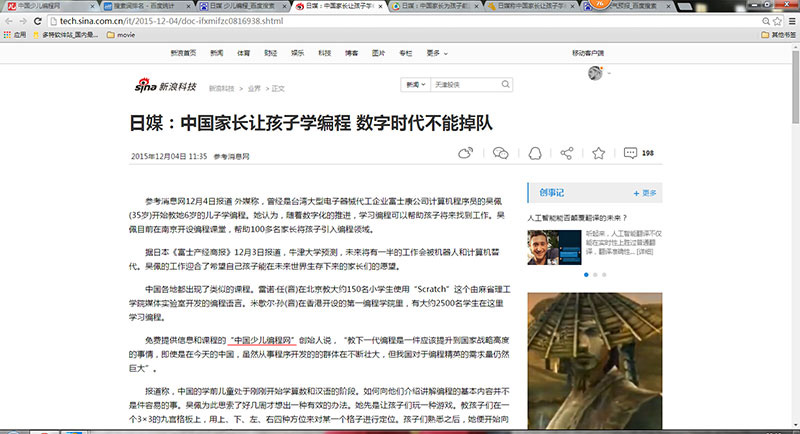Select the second carousel dot in 创事记
Viewport: 800px width, 434px height.
click(595, 275)
